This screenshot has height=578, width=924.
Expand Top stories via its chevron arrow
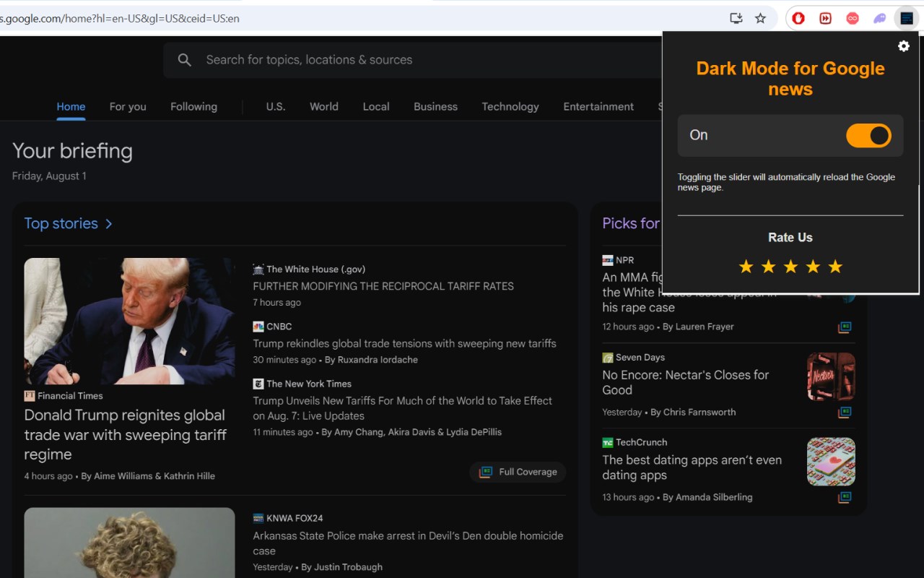109,224
